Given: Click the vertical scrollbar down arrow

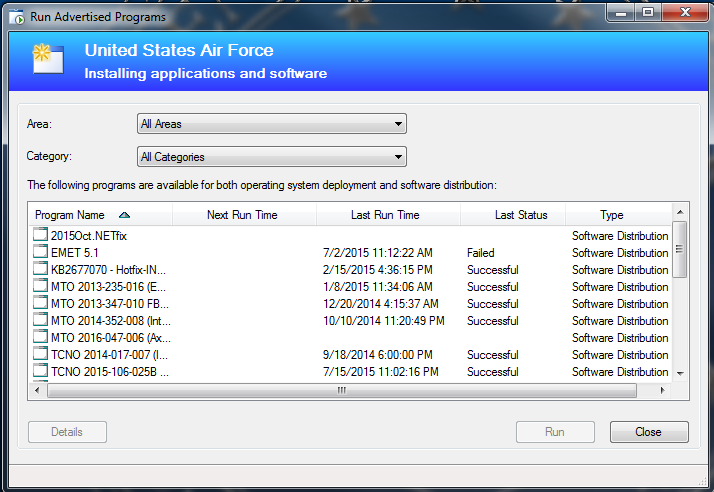Looking at the screenshot, I should [680, 373].
